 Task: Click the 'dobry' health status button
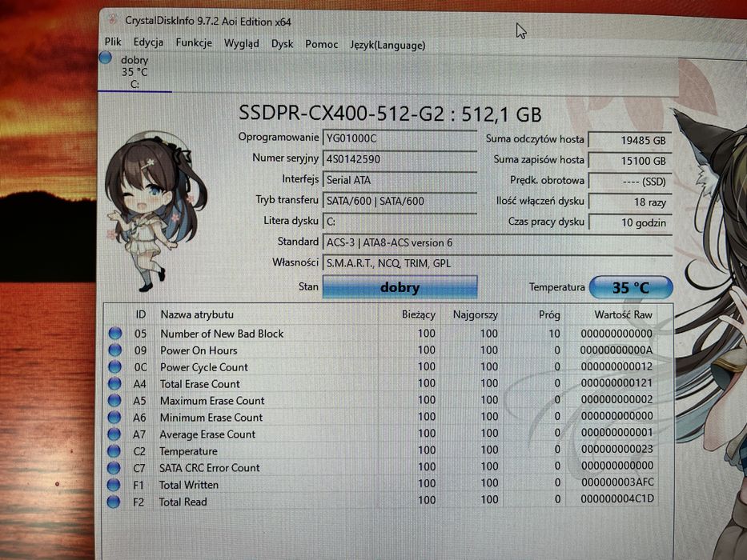pyautogui.click(x=400, y=287)
